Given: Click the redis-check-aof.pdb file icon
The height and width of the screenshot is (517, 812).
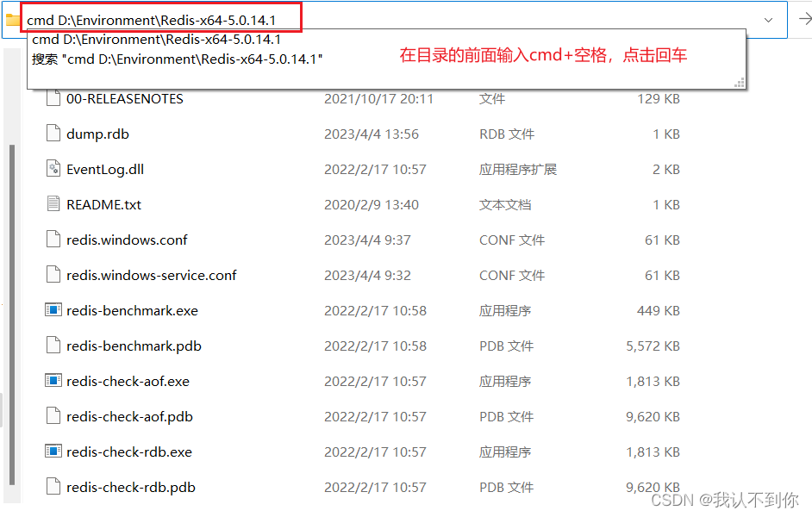Looking at the screenshot, I should 53,415.
